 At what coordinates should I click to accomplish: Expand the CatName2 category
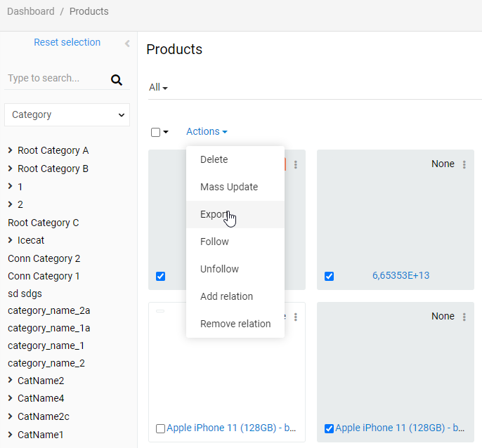[10, 381]
